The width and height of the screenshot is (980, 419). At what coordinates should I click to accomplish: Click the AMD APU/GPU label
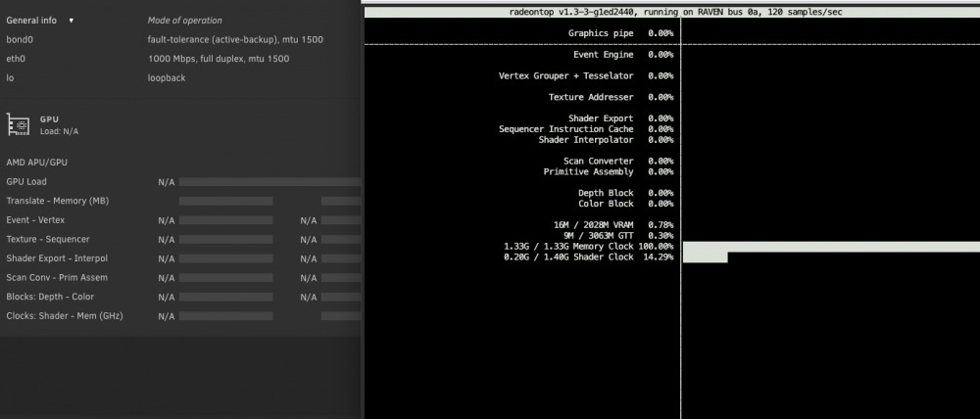tap(37, 163)
